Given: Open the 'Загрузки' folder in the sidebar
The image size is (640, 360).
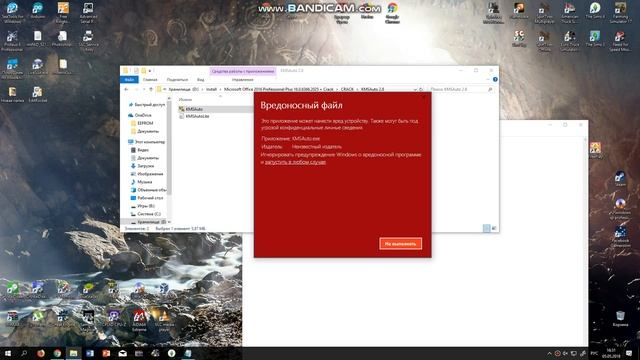Looking at the screenshot, I should (142, 166).
